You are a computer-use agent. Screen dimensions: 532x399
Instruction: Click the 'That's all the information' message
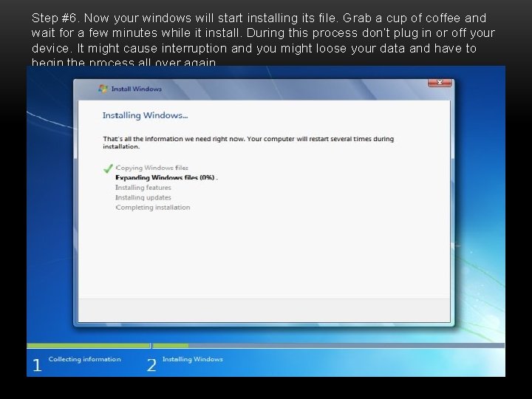(x=248, y=143)
